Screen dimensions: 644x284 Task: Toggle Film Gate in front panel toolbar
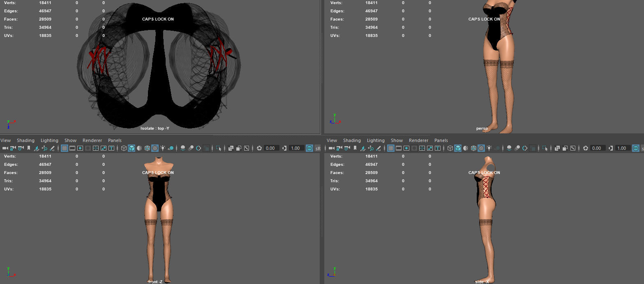[x=72, y=148]
